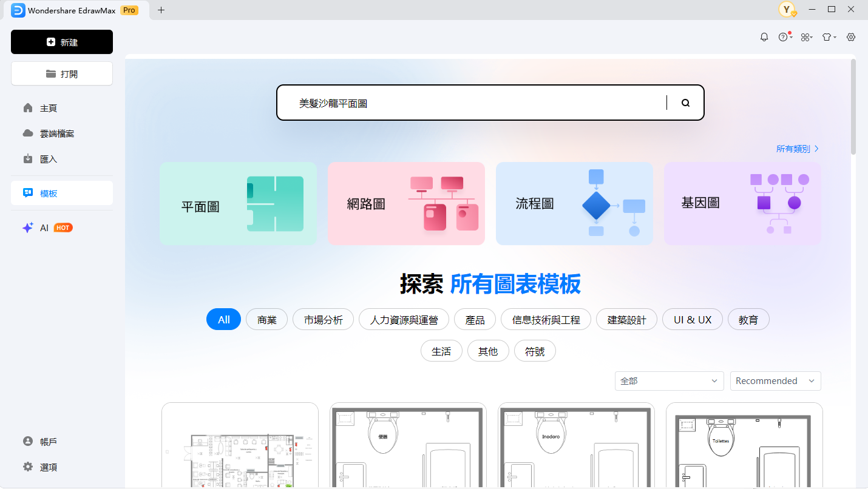Click the 新建 button
This screenshot has width=868, height=489.
pos(61,42)
